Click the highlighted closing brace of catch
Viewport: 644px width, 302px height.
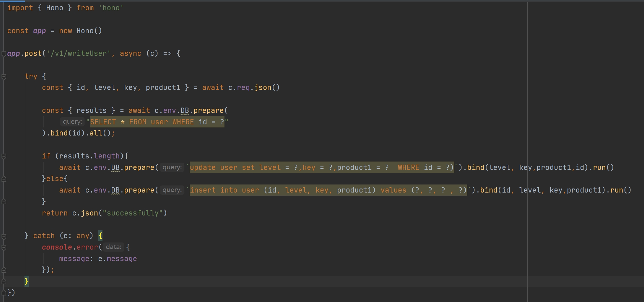pyautogui.click(x=27, y=281)
